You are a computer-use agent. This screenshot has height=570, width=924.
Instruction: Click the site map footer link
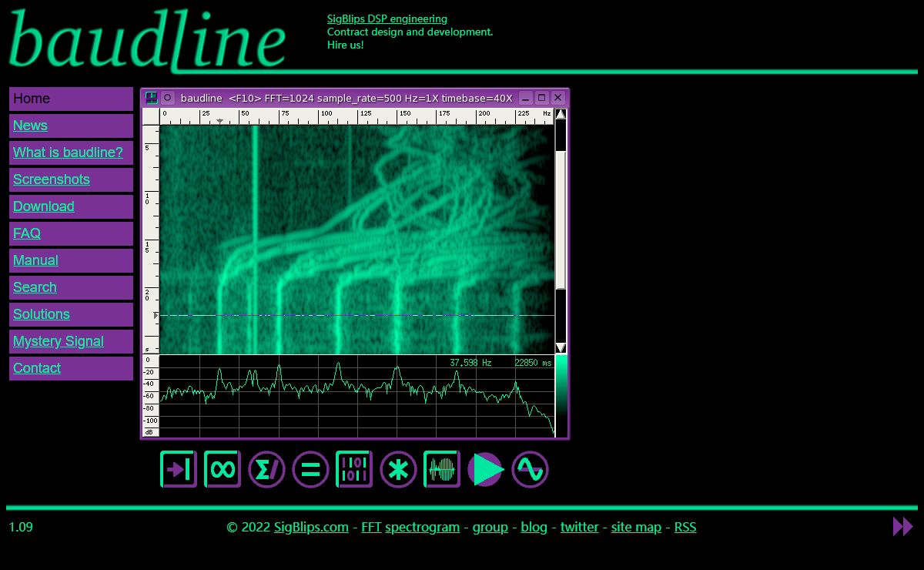pyautogui.click(x=636, y=527)
